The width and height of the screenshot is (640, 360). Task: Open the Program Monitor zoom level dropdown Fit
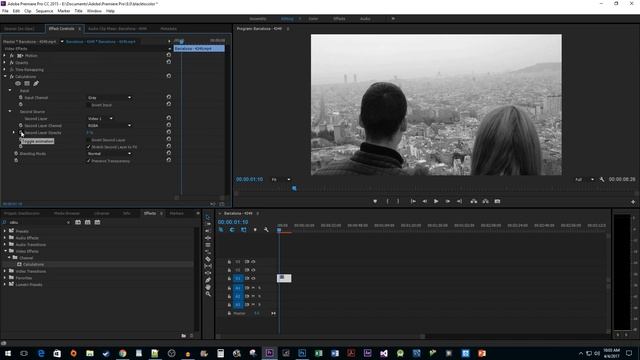tap(281, 179)
